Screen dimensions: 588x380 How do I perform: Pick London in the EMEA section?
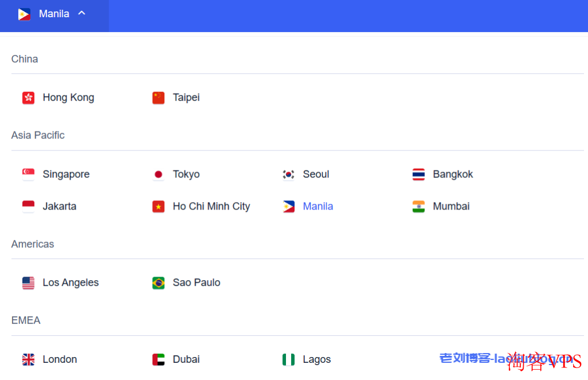pos(60,359)
